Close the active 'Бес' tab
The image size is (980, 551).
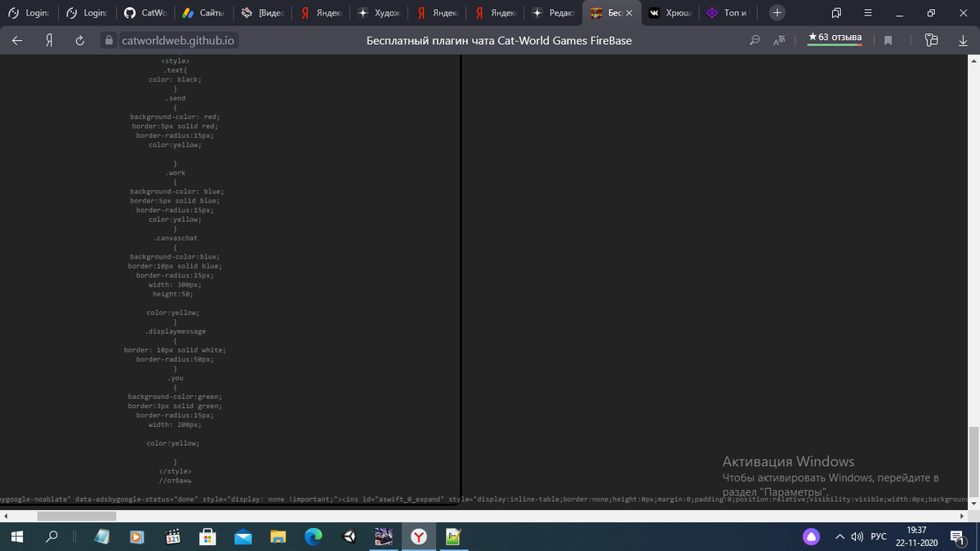coord(628,13)
